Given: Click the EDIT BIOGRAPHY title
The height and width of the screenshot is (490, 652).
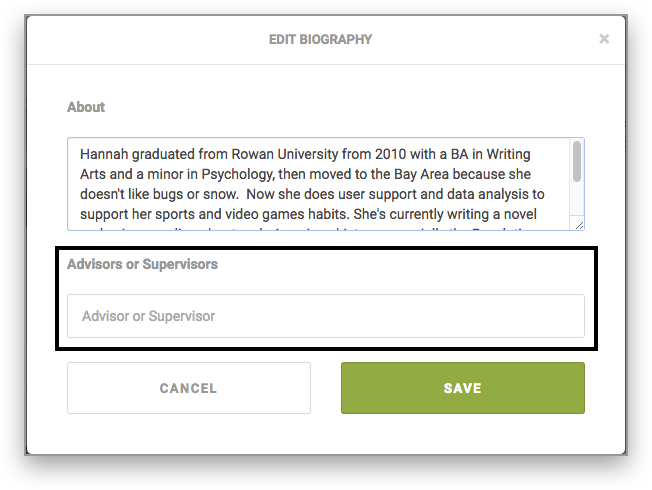Looking at the screenshot, I should click(320, 39).
